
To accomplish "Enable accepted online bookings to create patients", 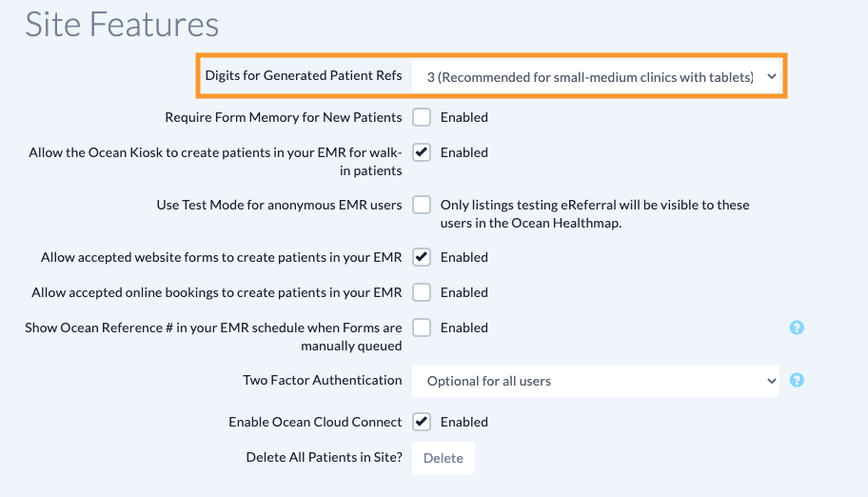I will (x=422, y=292).
